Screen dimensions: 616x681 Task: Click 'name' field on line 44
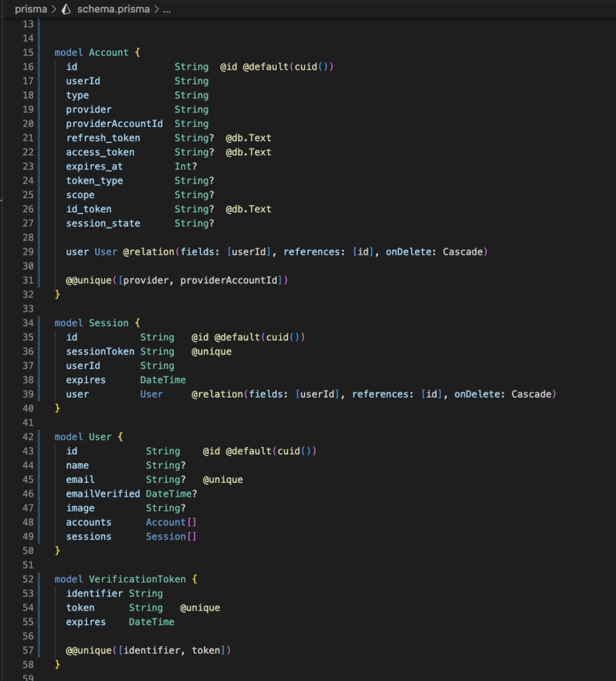pyautogui.click(x=77, y=466)
